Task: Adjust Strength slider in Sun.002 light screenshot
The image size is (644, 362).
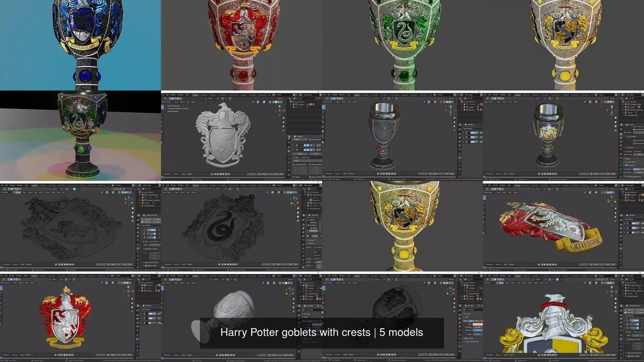Action: pyautogui.click(x=478, y=327)
